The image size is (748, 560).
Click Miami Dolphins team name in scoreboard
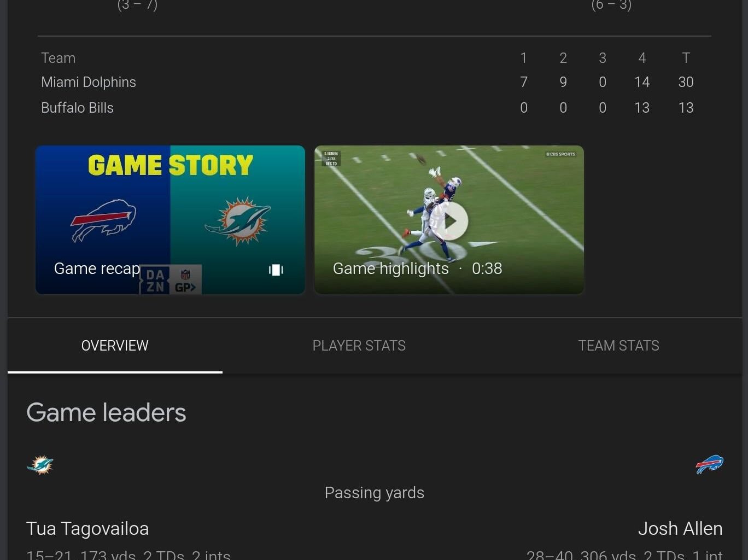tap(89, 82)
